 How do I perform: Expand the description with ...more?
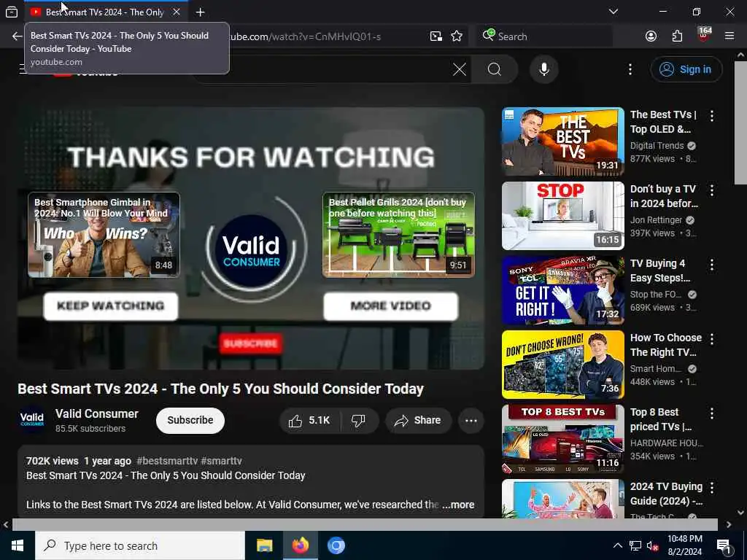click(x=458, y=505)
